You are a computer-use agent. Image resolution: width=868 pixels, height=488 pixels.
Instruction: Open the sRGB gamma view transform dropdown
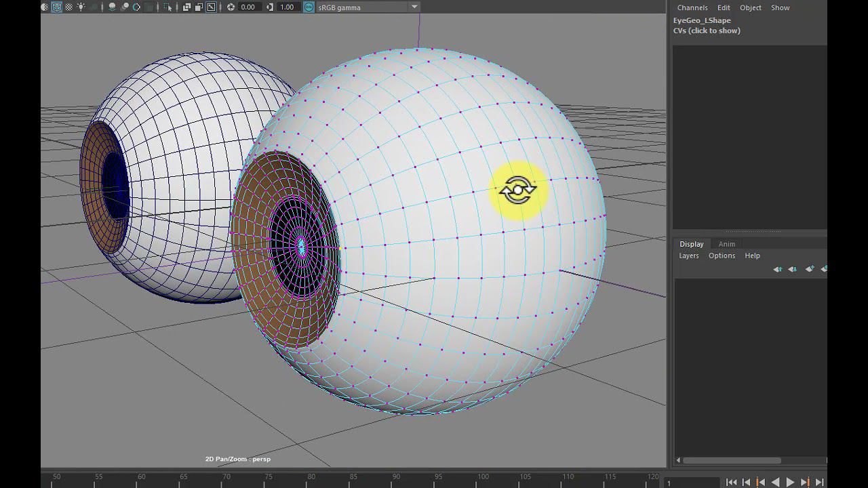(368, 7)
